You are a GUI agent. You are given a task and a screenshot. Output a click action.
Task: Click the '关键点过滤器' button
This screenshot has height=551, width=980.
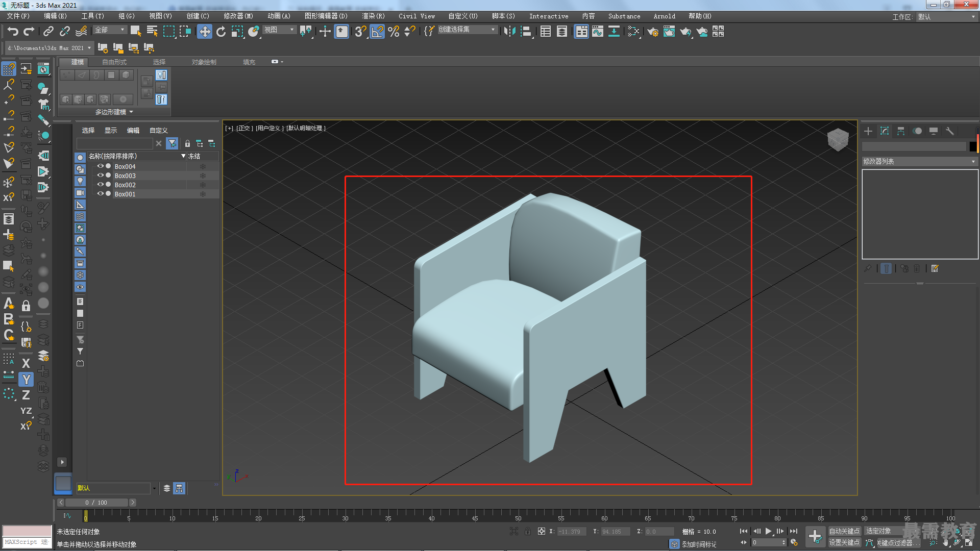point(898,543)
